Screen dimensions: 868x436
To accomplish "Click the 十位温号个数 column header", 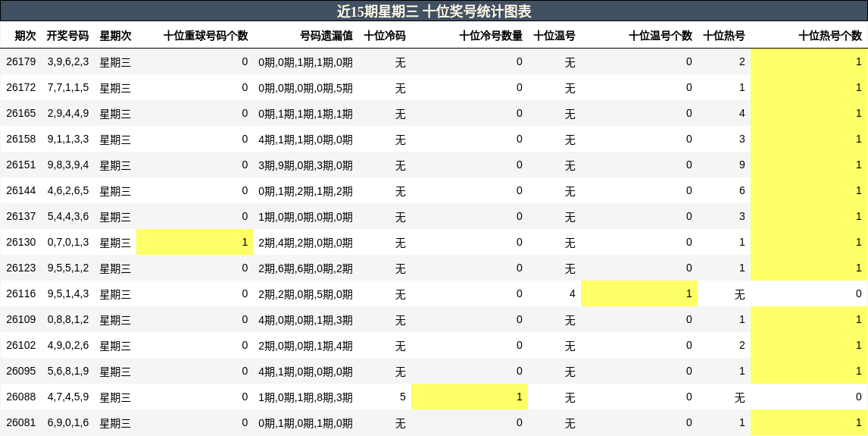I will click(660, 36).
